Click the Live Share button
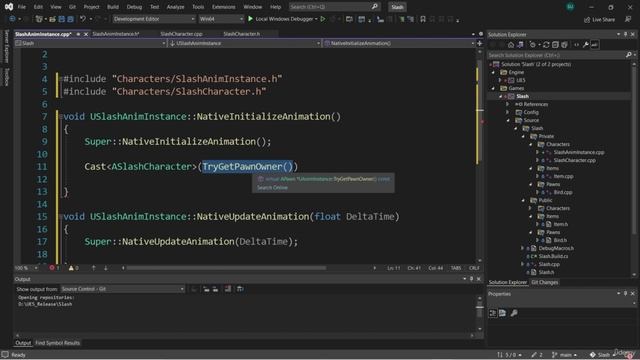 point(599,19)
